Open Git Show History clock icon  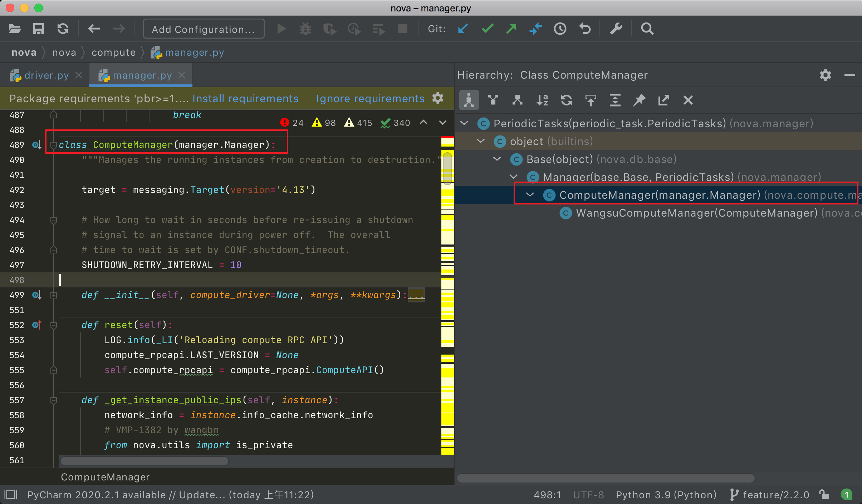point(560,29)
